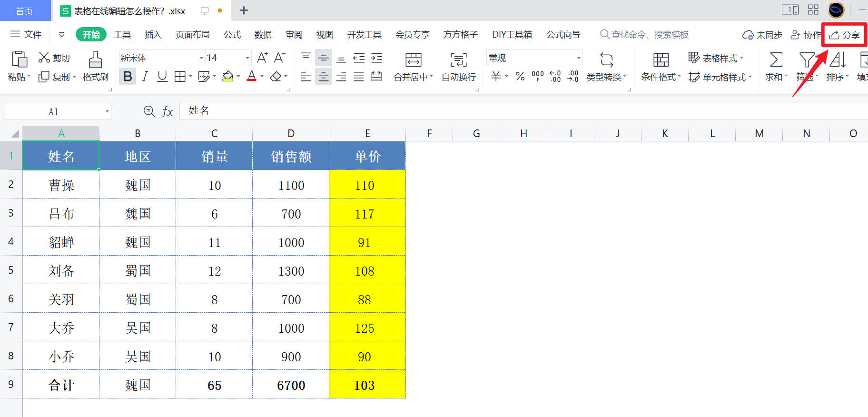Click the eraser clear format icon
This screenshot has height=417, width=868.
click(x=276, y=77)
